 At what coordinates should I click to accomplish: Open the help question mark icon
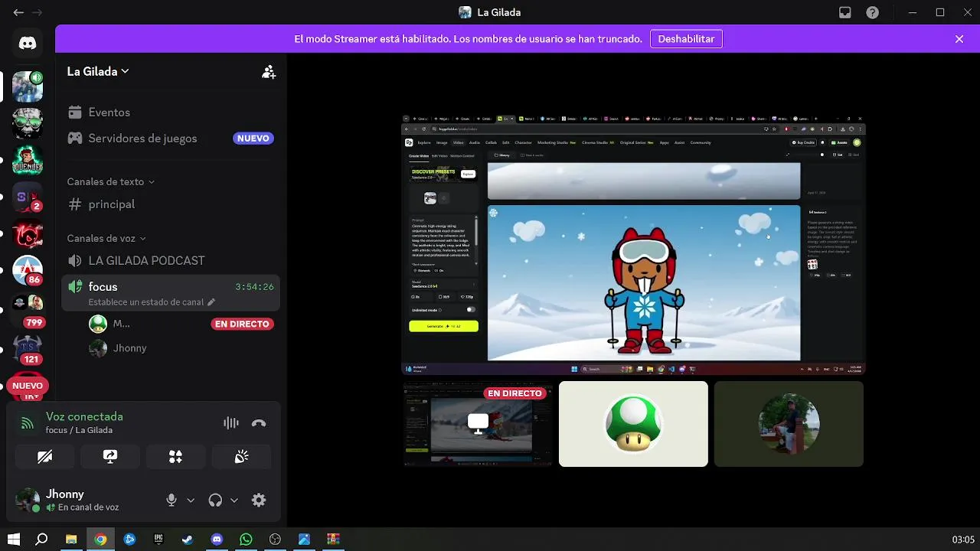[872, 12]
